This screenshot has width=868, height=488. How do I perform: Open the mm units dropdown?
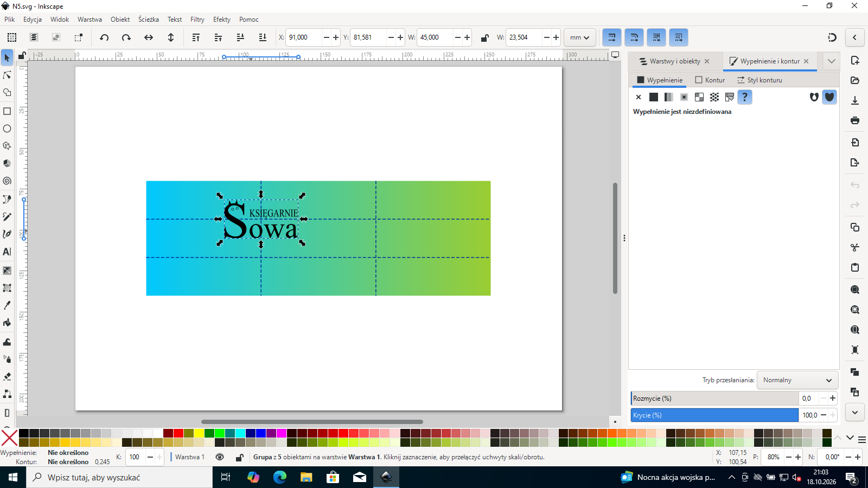(x=580, y=37)
